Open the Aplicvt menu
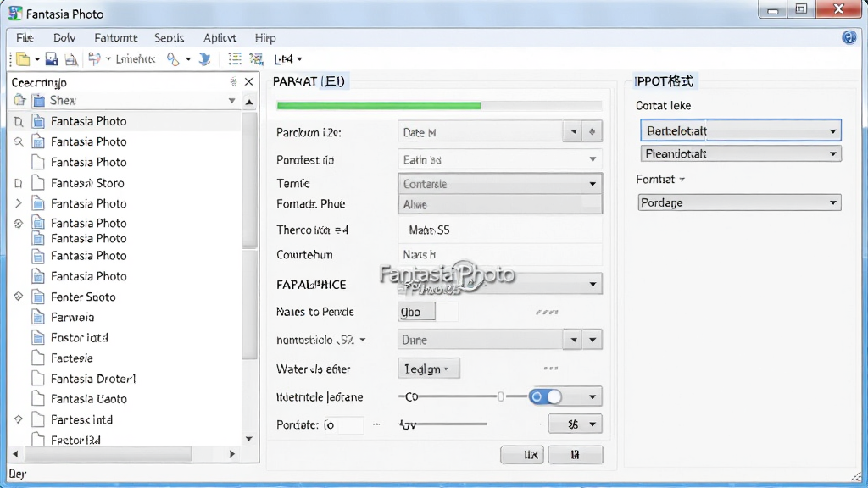The image size is (868, 488). pyautogui.click(x=220, y=37)
